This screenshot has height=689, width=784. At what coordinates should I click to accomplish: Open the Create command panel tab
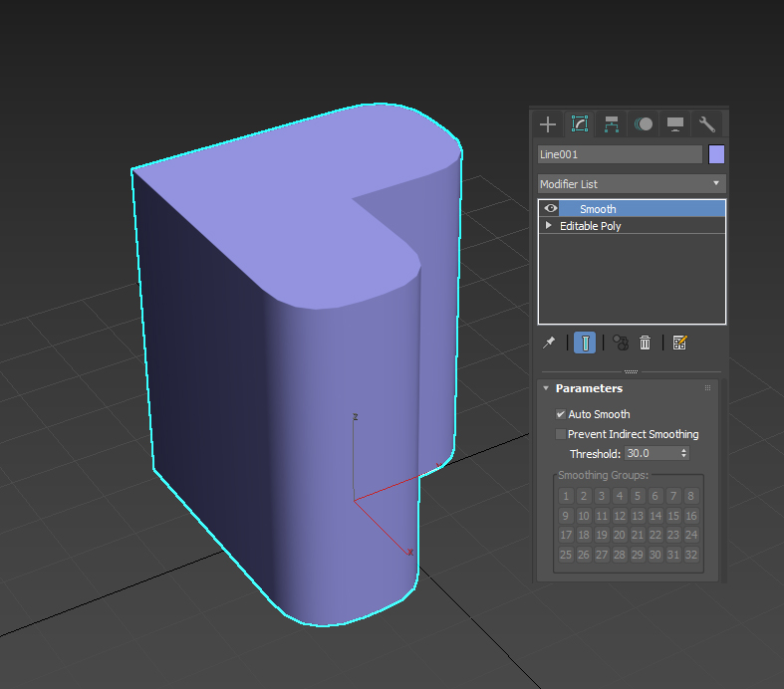[547, 124]
